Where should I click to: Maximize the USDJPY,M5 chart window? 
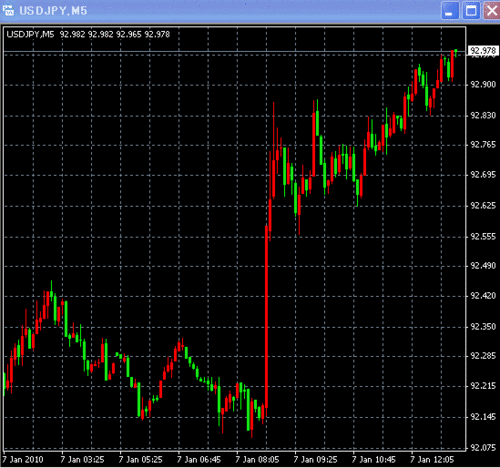(471, 11)
